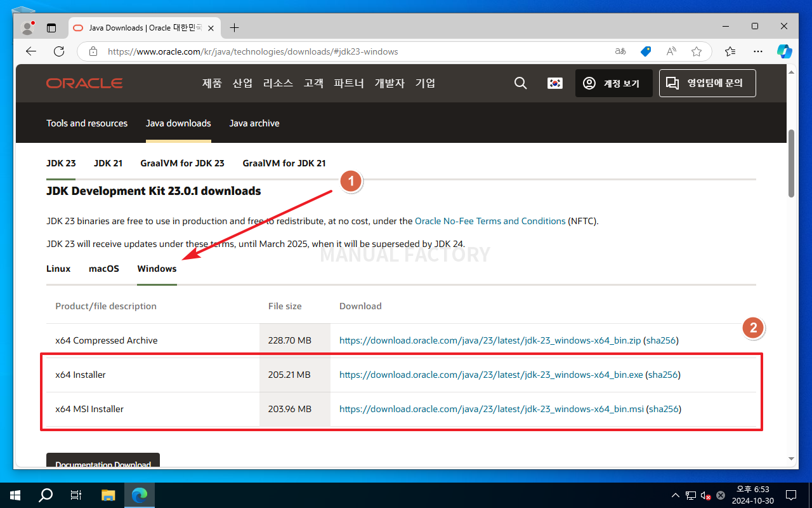Open Oracle site search magnifier
This screenshot has width=812, height=508.
click(521, 83)
